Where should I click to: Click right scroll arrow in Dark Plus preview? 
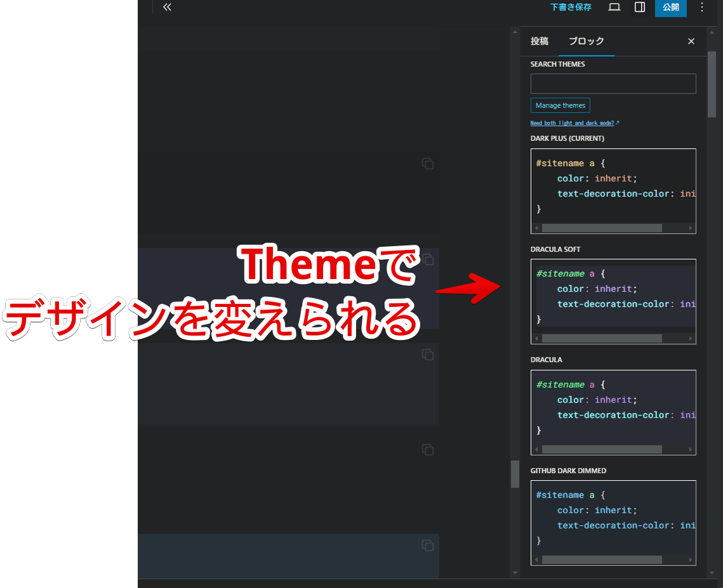(690, 228)
